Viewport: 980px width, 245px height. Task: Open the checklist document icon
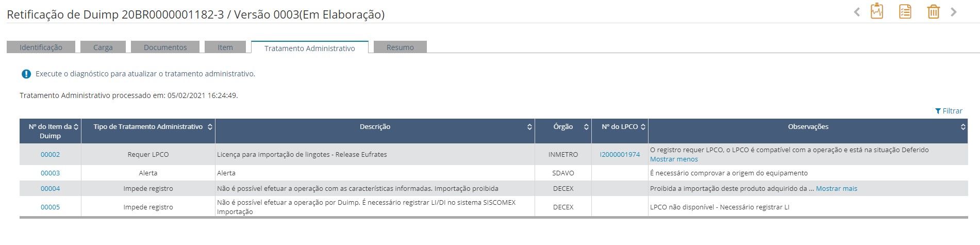click(x=905, y=11)
